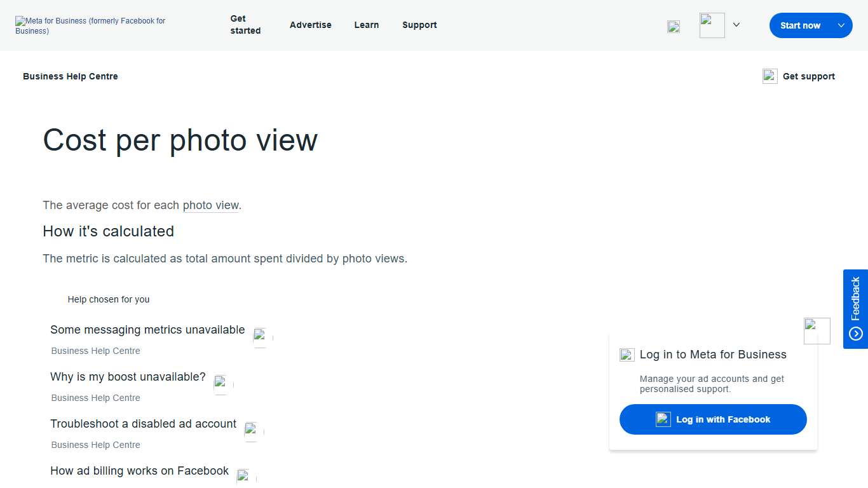Open the Feedback panel on the right

tap(856, 309)
